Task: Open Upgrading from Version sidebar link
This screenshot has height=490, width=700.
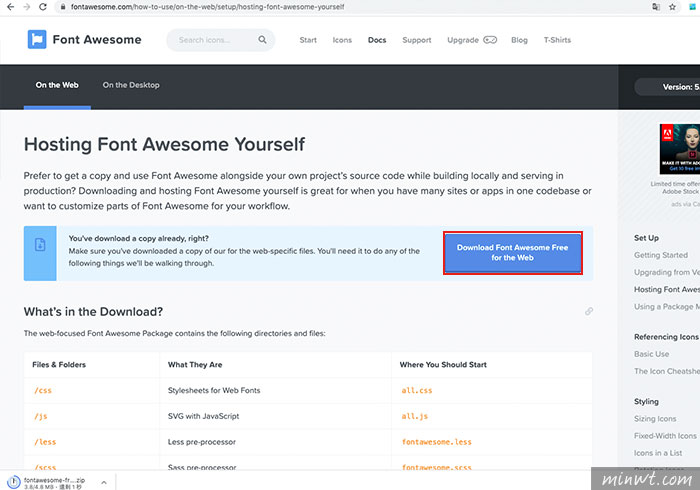Action: tap(667, 272)
